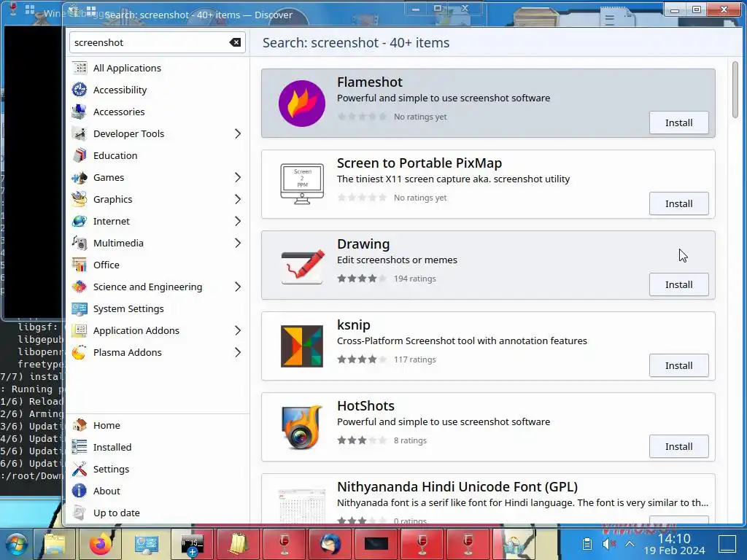Click the muted volume icon in tray
747x560 pixels.
(x=608, y=543)
